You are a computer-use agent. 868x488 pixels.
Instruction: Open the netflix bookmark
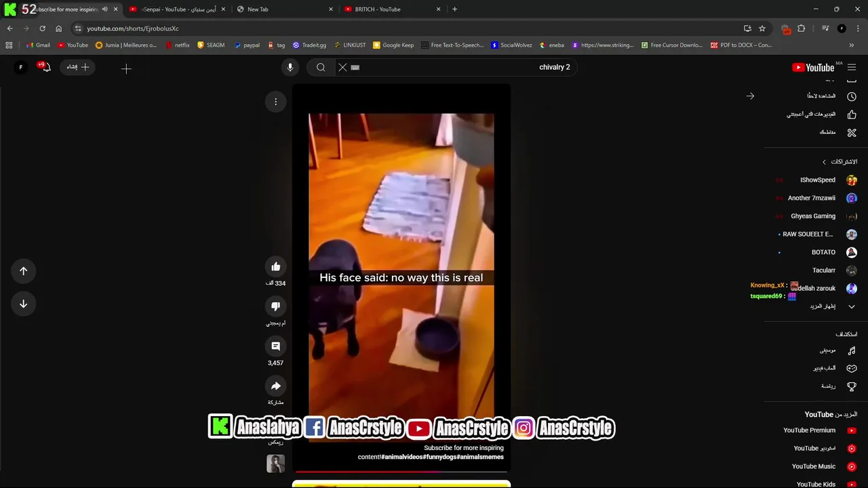tap(177, 45)
